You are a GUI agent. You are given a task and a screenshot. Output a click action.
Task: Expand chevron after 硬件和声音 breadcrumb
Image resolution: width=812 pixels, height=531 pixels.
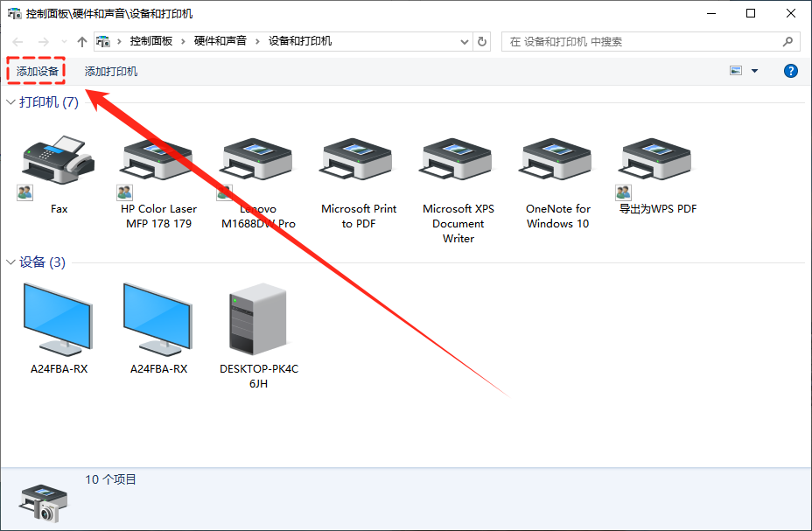coord(257,41)
